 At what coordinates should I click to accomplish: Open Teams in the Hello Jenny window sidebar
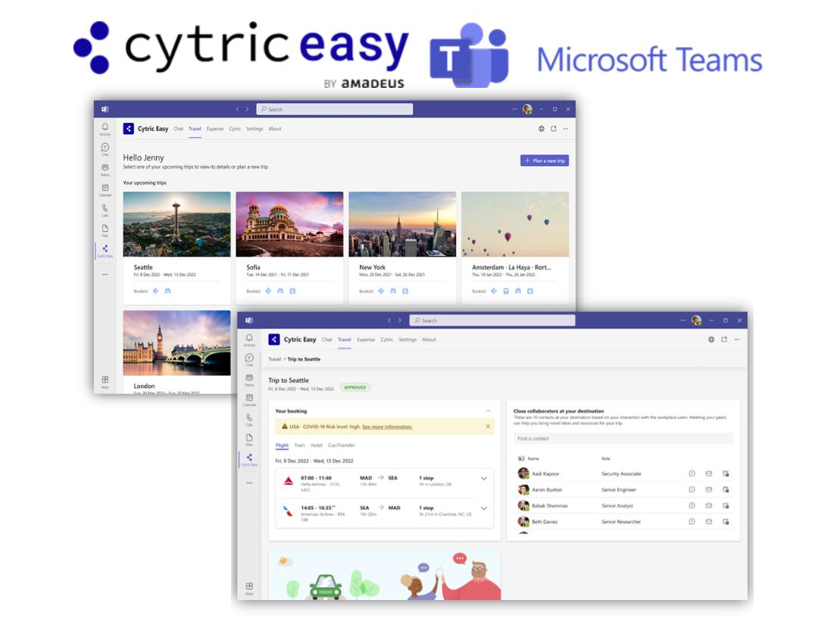click(x=105, y=170)
